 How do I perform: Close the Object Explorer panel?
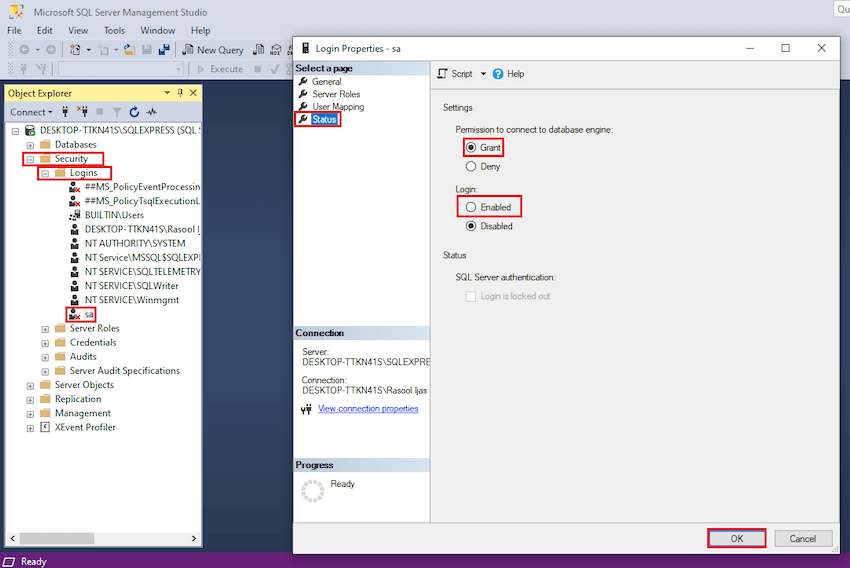pyautogui.click(x=193, y=93)
